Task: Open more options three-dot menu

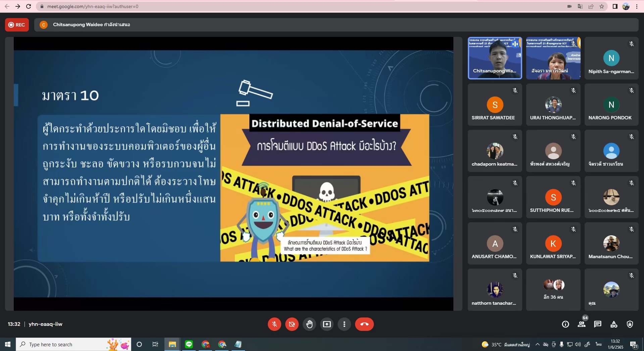Action: click(344, 324)
